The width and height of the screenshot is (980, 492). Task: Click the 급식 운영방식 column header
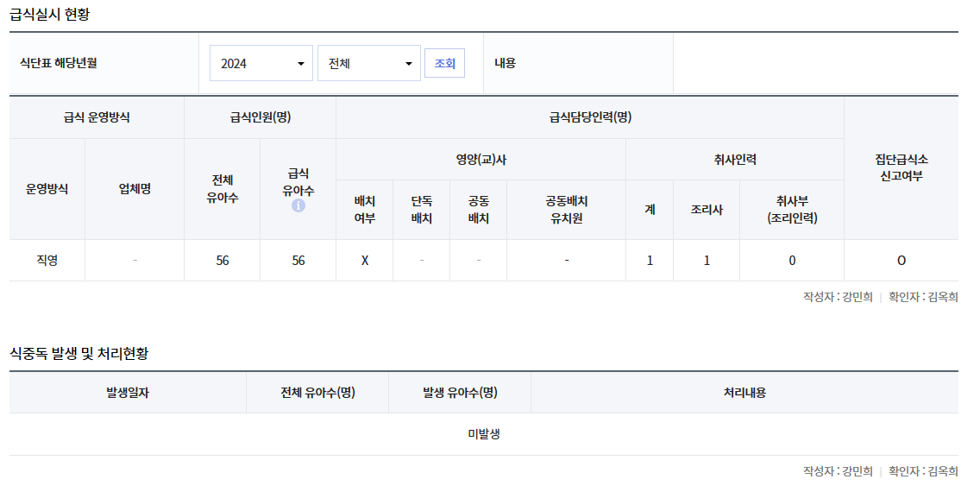point(97,117)
